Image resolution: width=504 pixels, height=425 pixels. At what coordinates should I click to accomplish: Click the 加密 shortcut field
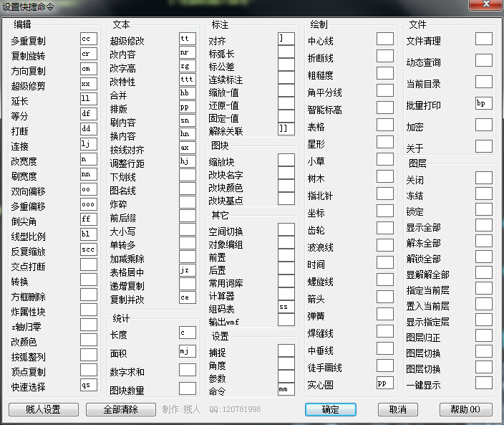point(484,125)
